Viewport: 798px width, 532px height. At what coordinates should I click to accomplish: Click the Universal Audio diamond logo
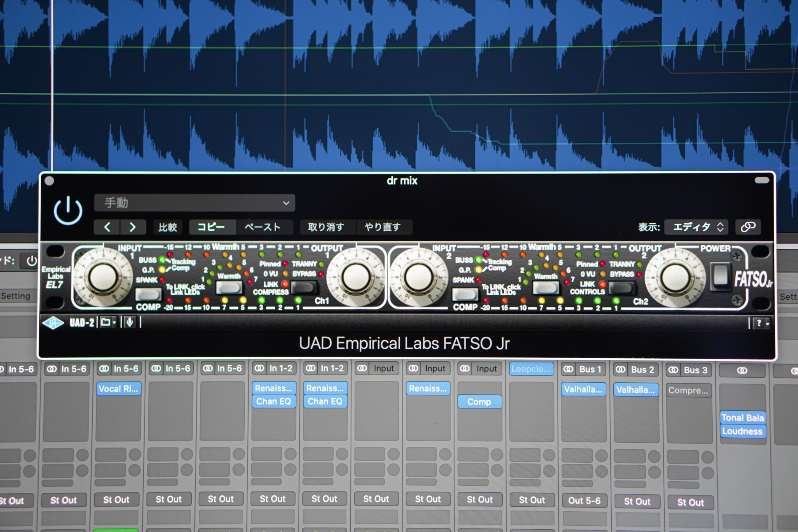(x=53, y=323)
